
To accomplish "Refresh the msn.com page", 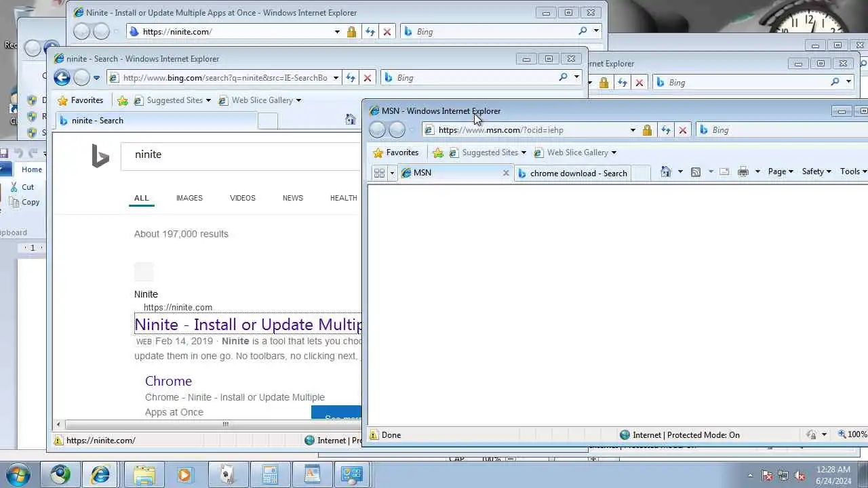I will point(666,130).
